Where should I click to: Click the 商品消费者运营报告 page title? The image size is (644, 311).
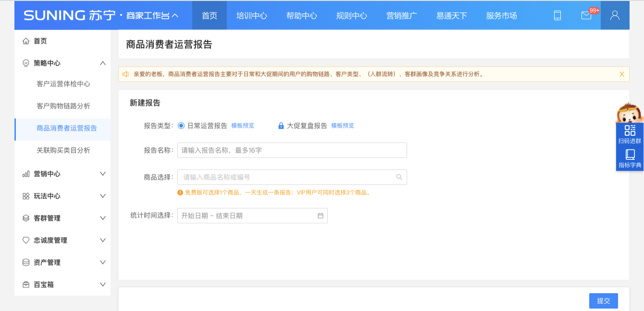(x=169, y=45)
